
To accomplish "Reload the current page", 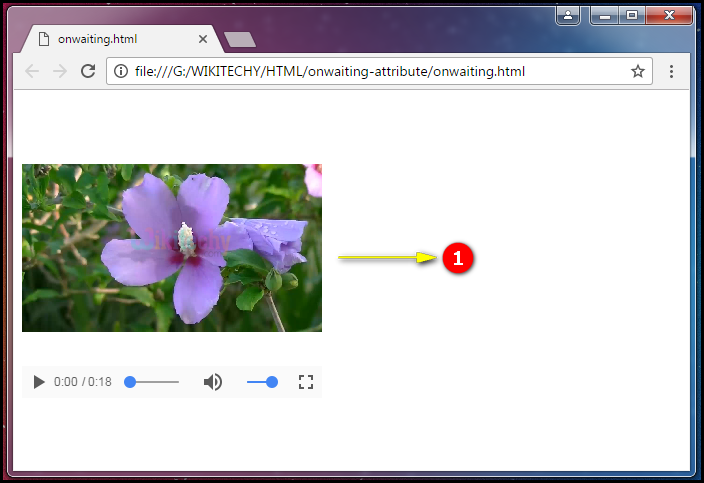I will point(88,71).
